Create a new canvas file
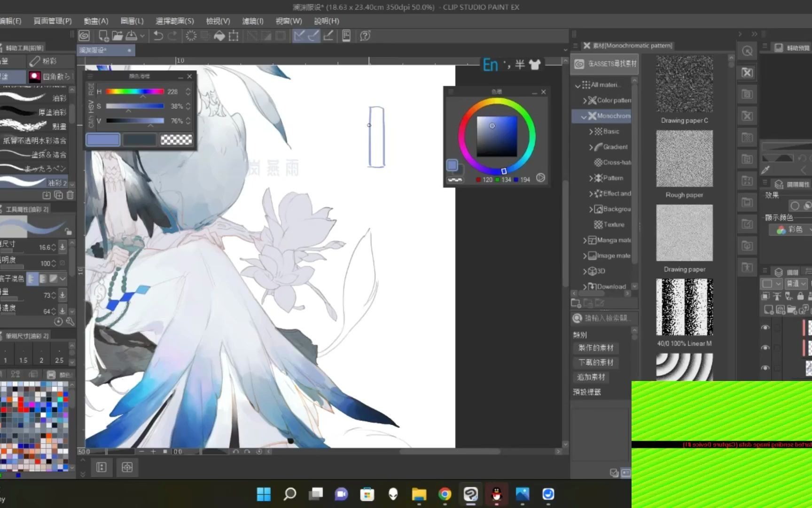 click(103, 36)
